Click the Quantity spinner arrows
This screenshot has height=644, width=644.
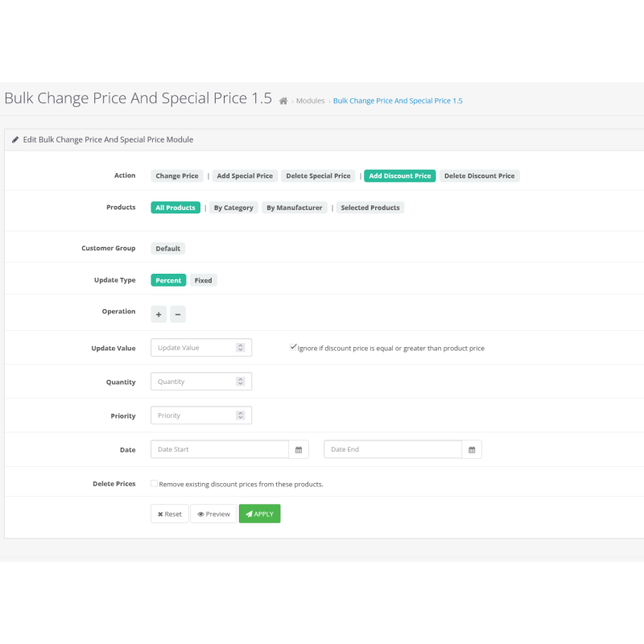(x=240, y=382)
